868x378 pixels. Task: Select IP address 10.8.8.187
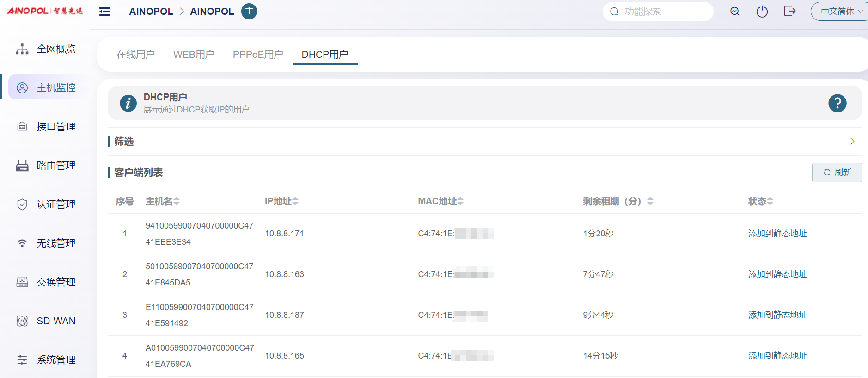[x=284, y=315]
